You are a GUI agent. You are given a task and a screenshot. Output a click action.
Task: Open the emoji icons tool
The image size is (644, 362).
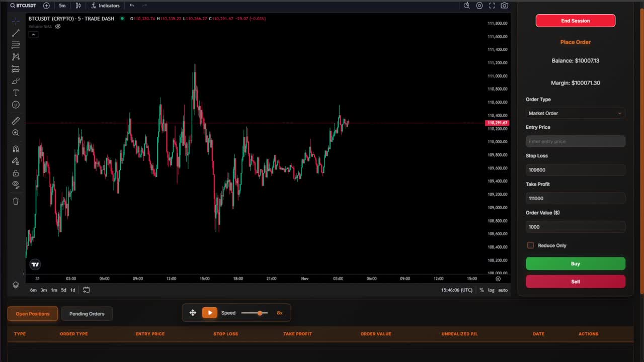[x=16, y=105]
